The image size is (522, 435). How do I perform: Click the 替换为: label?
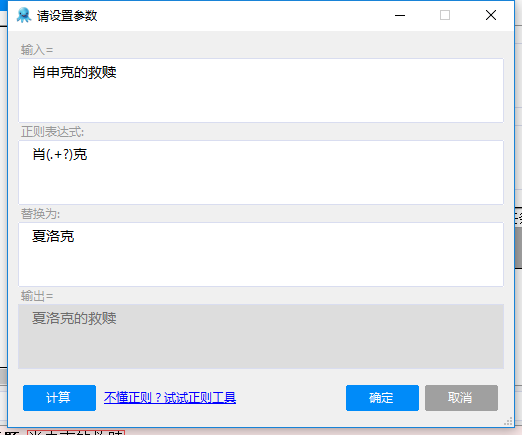coord(40,214)
